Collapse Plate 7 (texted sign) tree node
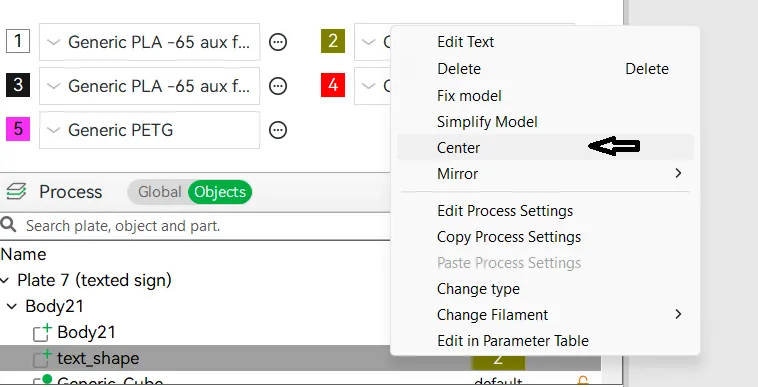Screen dimensions: 758x387 [x=5, y=281]
